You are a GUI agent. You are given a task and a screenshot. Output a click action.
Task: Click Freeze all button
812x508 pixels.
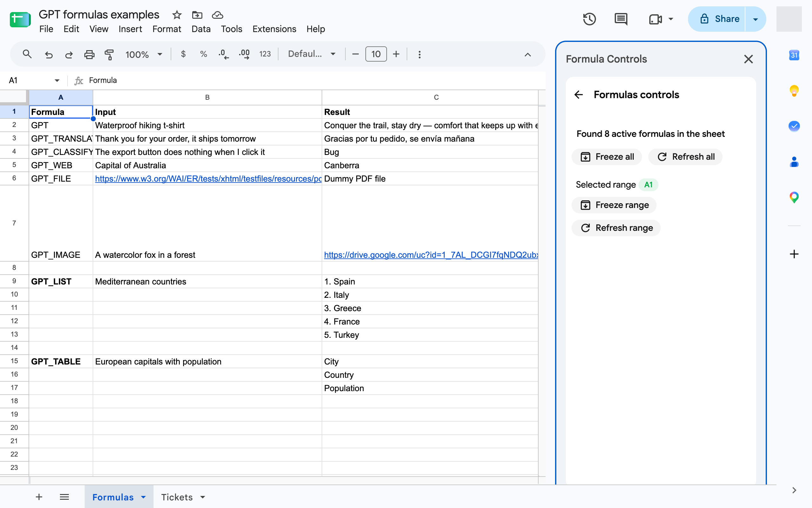607,157
